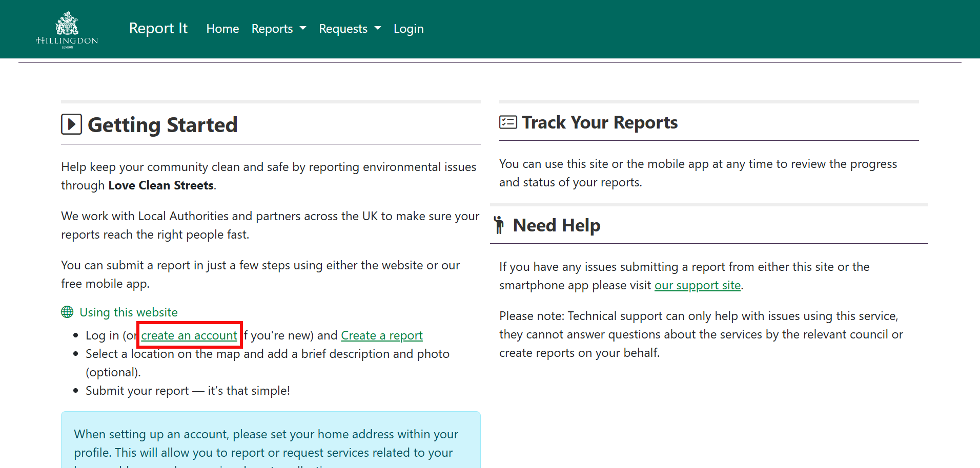Click the Hillingdon council logo
The image size is (980, 468).
click(67, 29)
